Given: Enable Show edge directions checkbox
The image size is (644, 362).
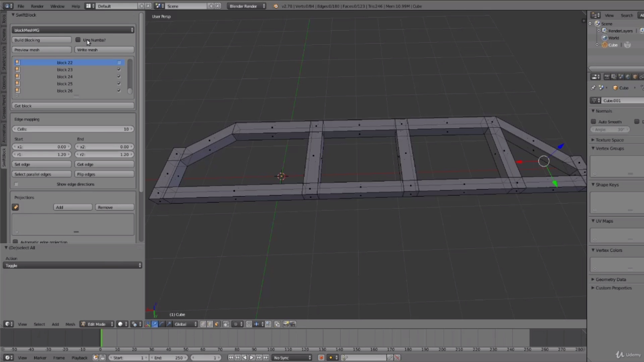Looking at the screenshot, I should click(x=16, y=184).
